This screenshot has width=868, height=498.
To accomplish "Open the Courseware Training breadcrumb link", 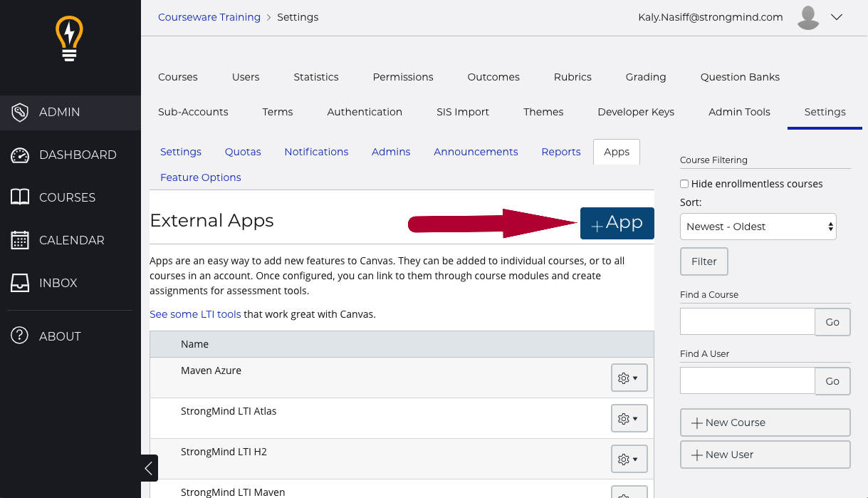I will tap(209, 17).
